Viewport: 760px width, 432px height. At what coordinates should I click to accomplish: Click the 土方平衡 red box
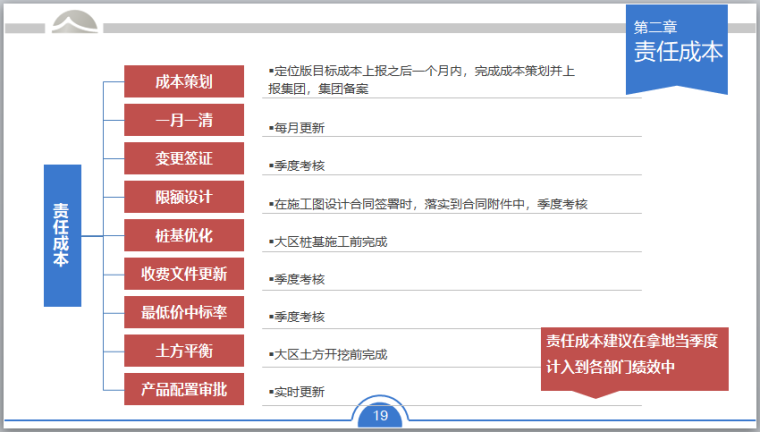[184, 350]
